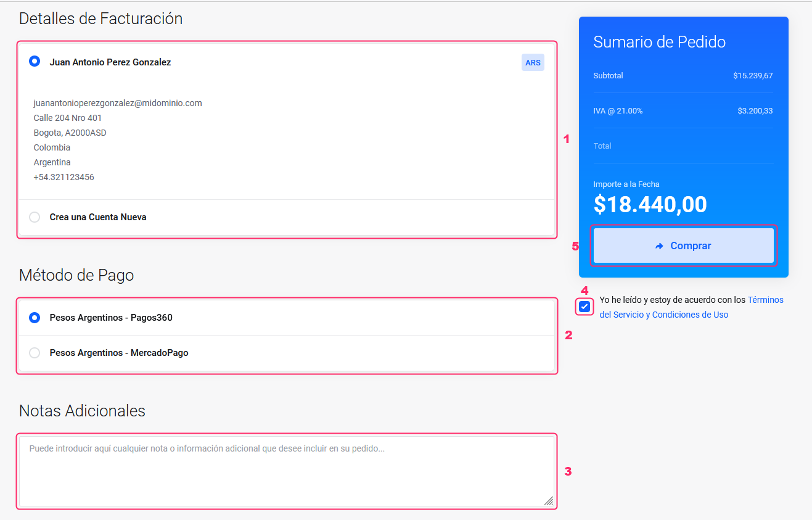Select the Juan Antonio Perez Gonzalez radio button

pyautogui.click(x=35, y=62)
